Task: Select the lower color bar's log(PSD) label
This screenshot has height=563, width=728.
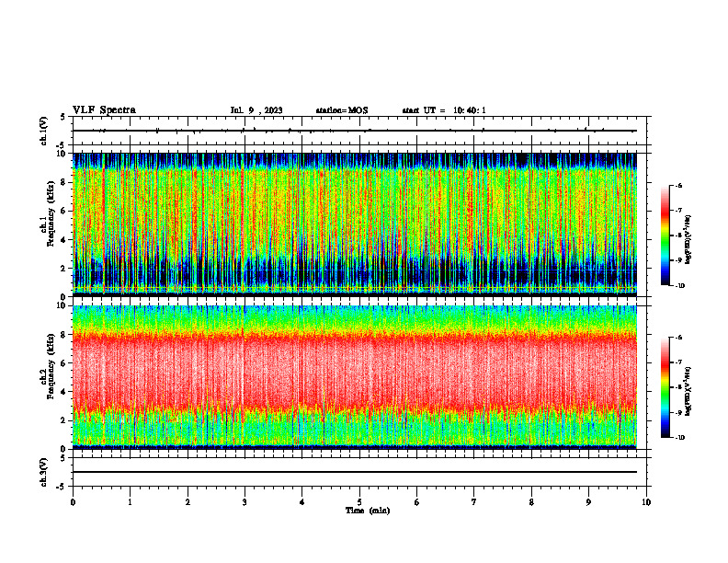Action: click(688, 391)
